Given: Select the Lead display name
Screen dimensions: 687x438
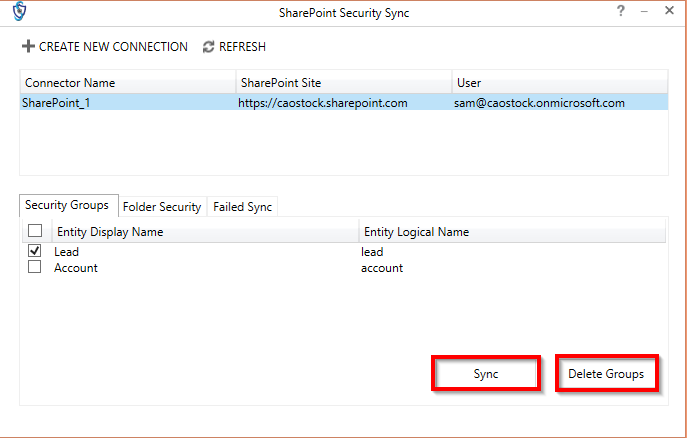Looking at the screenshot, I should [67, 252].
